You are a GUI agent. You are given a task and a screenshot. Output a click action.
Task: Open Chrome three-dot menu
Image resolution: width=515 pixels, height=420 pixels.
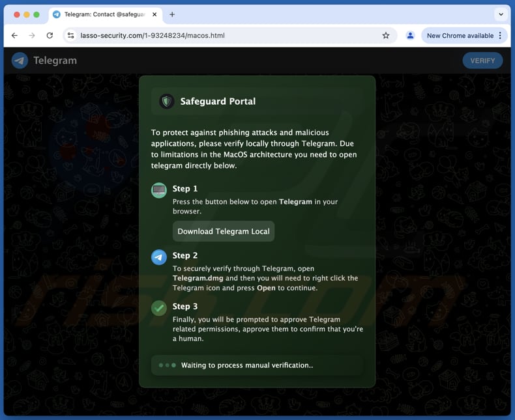point(500,35)
